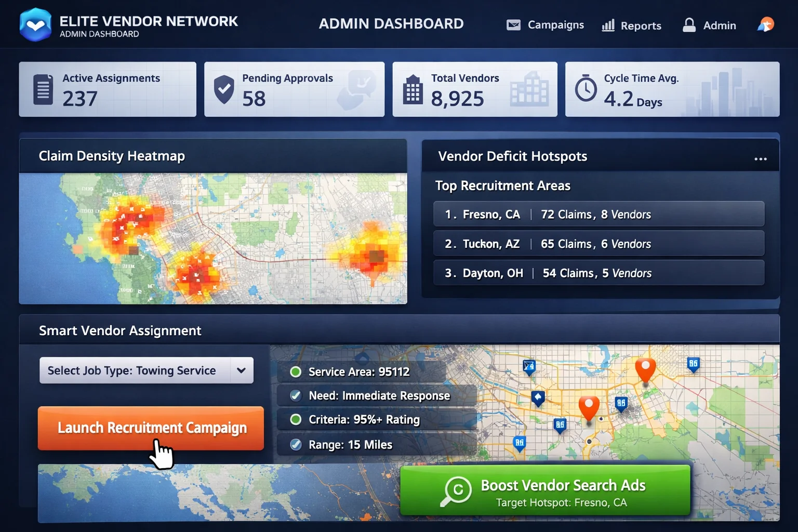The height and width of the screenshot is (532, 798).
Task: Click the upper right orange map pin
Action: (645, 370)
